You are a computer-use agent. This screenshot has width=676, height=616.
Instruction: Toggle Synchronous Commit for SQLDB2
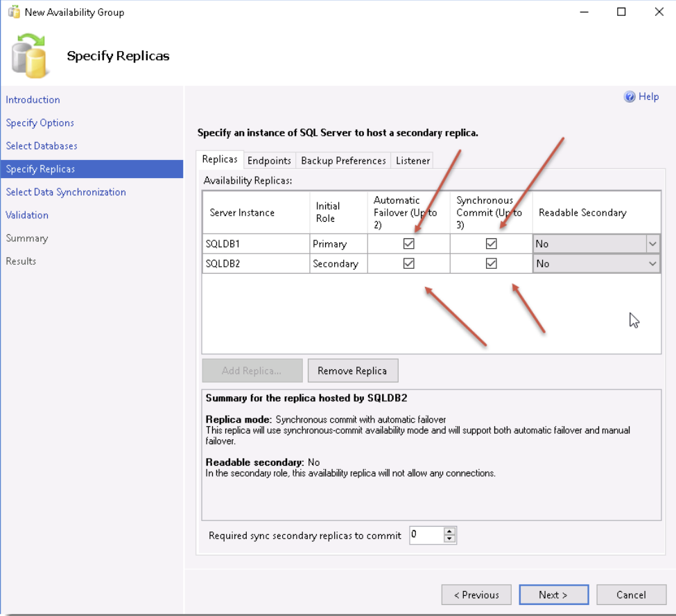tap(491, 263)
